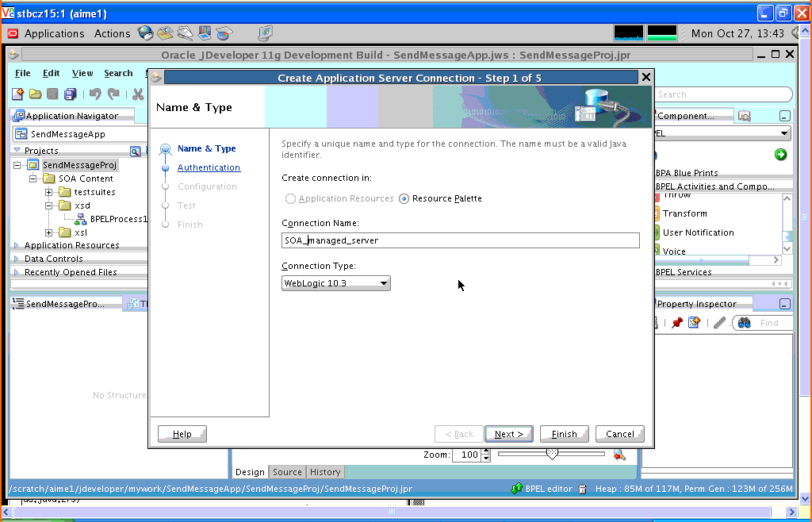Select the Transform activity in Component Palette
The image size is (812, 522).
(x=684, y=213)
